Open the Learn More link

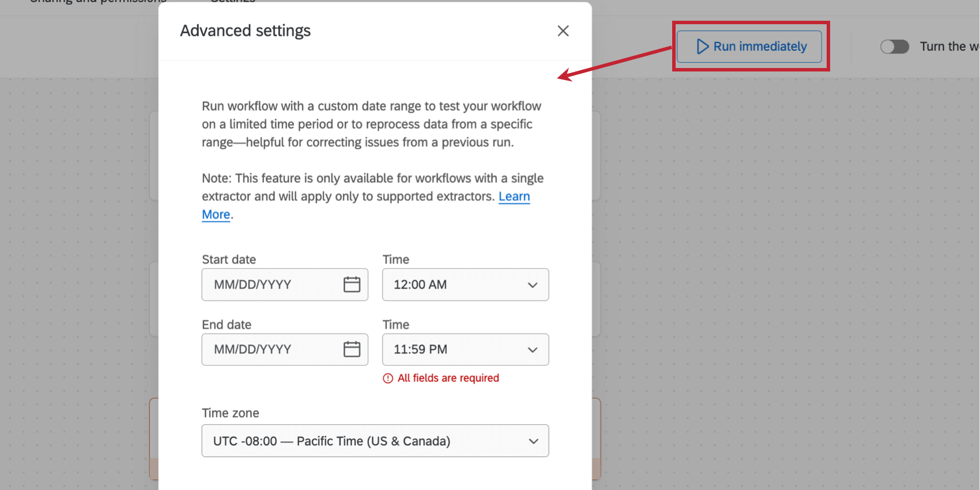coord(514,197)
